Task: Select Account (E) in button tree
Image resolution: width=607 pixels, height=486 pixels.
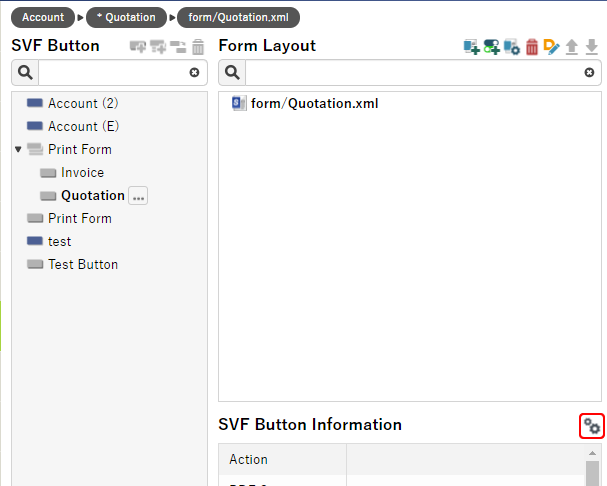Action: [x=83, y=126]
